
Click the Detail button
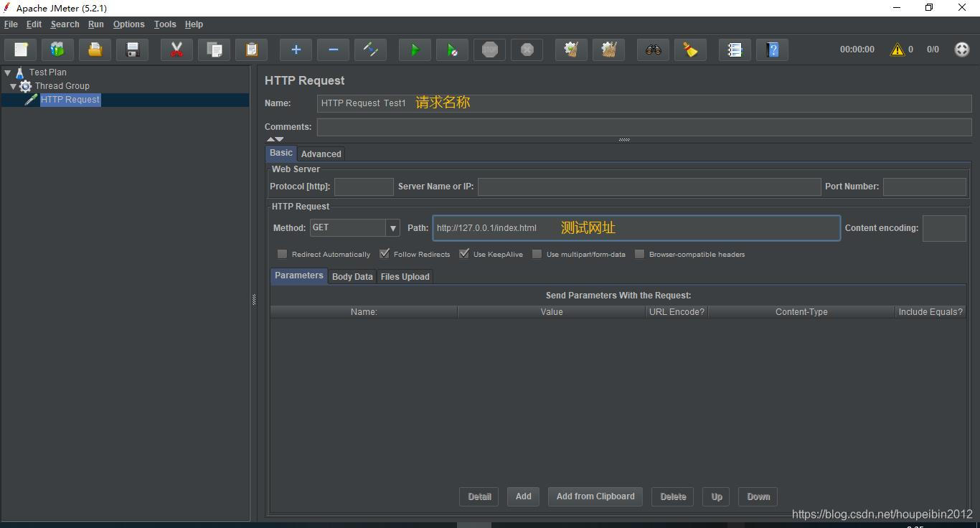coord(480,496)
